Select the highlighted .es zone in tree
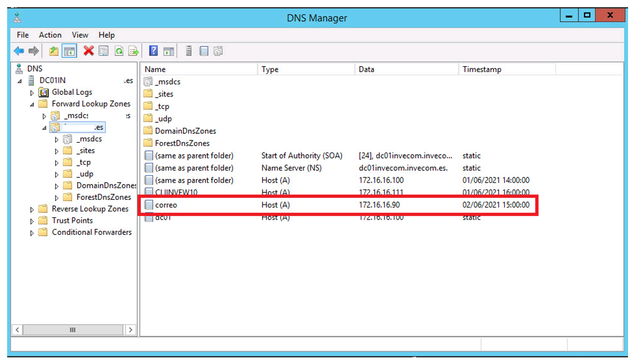This screenshot has width=633, height=364. tap(78, 127)
